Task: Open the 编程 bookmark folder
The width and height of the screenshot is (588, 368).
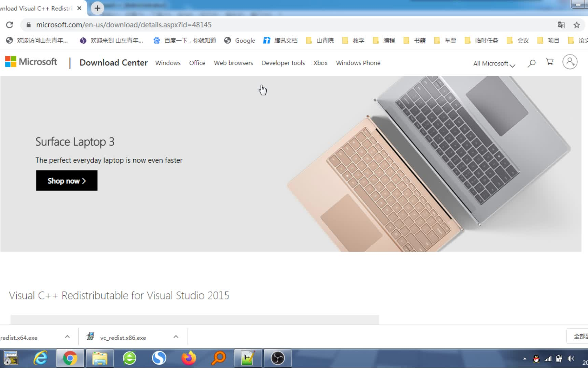Action: tap(384, 41)
